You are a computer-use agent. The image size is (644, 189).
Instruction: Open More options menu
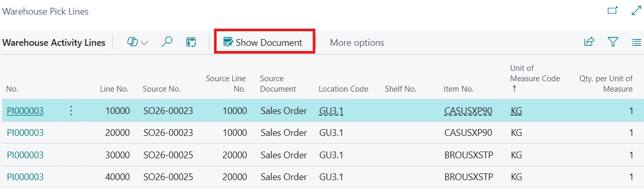pos(357,43)
